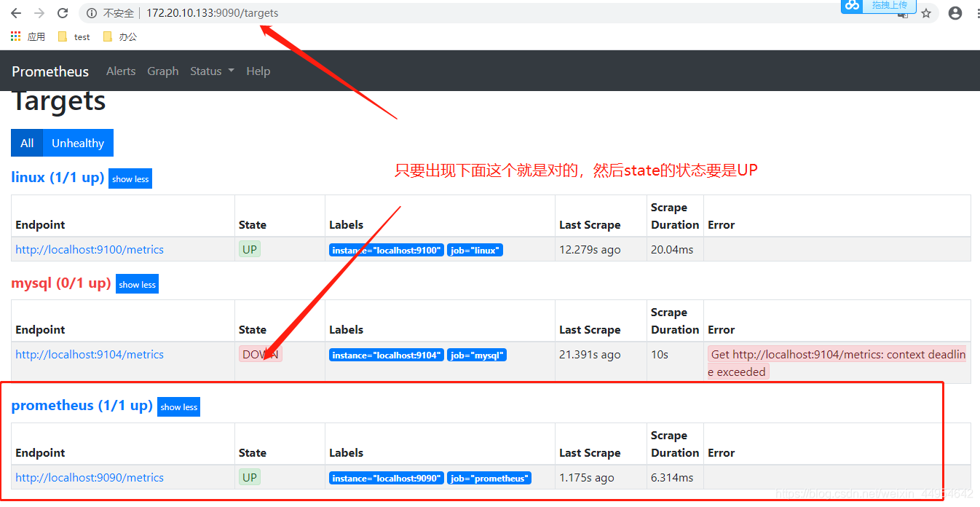The height and width of the screenshot is (507, 980).
Task: Click the cloud drag-upload extension button
Action: (x=878, y=6)
